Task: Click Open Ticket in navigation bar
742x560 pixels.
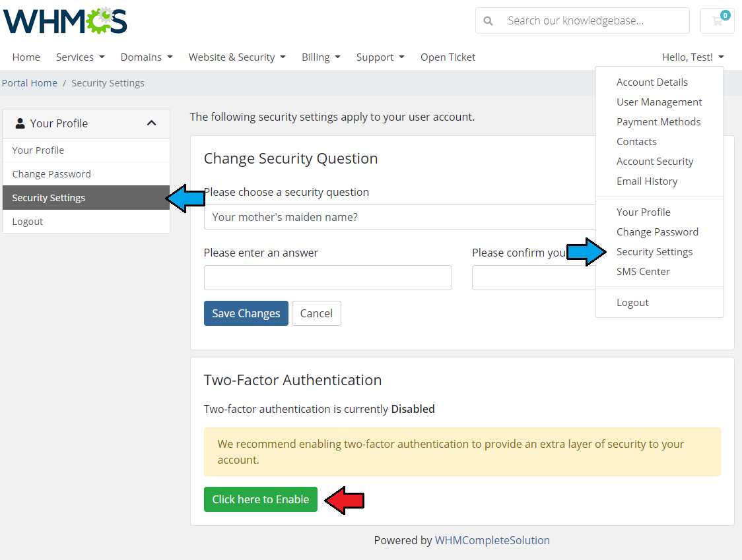Action: pos(448,57)
